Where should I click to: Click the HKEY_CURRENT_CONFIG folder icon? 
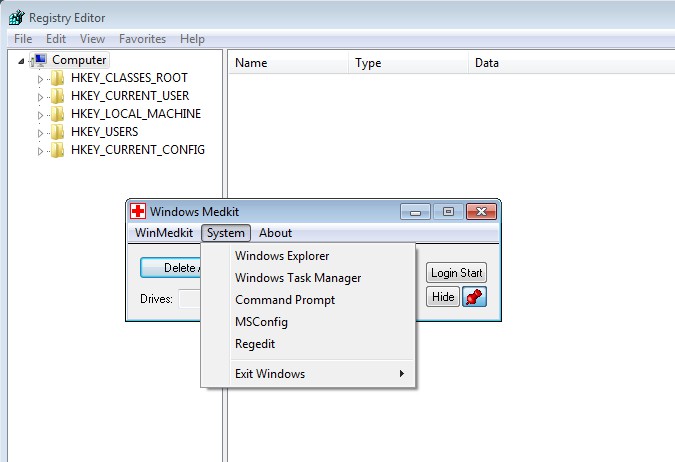[x=57, y=150]
